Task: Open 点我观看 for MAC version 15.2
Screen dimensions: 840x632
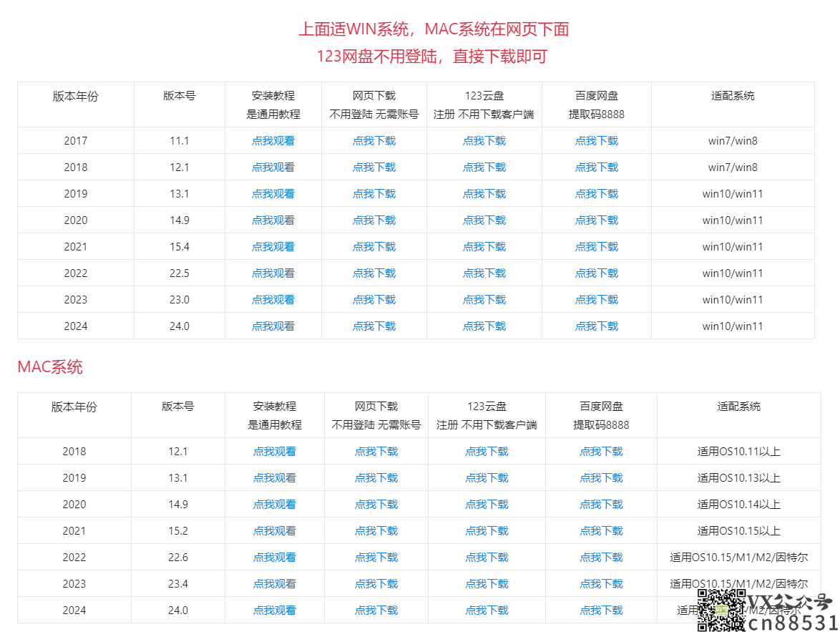Action: pos(275,530)
